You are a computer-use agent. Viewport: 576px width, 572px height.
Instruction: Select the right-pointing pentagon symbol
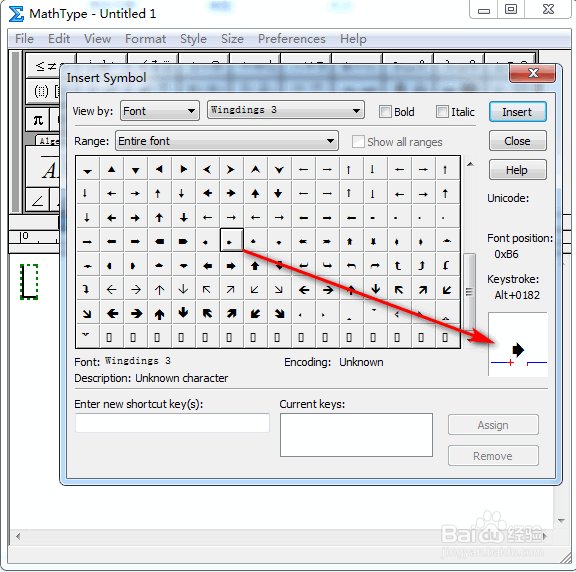click(x=184, y=241)
